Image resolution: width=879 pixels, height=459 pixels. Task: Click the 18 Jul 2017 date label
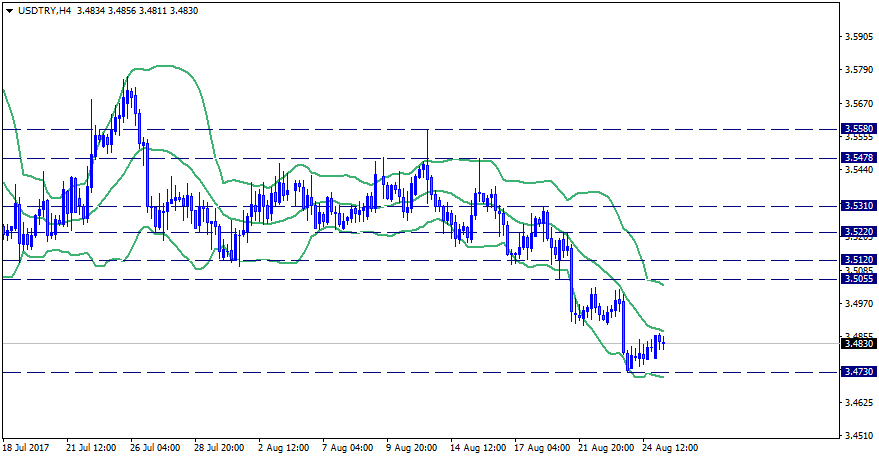[x=27, y=448]
